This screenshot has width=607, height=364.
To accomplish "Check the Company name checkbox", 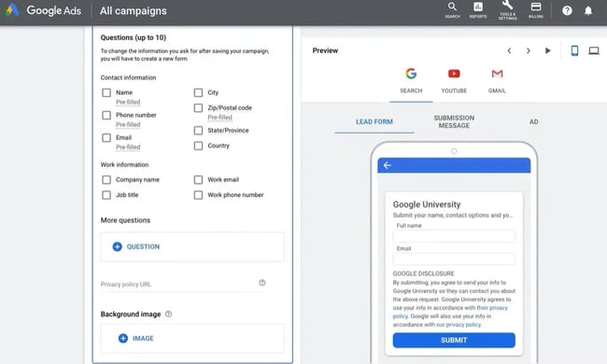I will click(x=106, y=180).
